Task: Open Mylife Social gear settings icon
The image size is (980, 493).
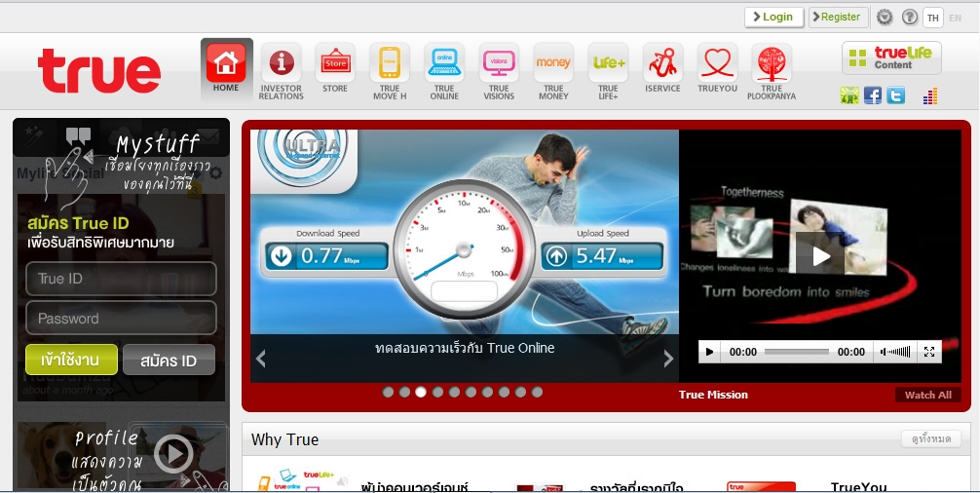Action: pyautogui.click(x=215, y=173)
